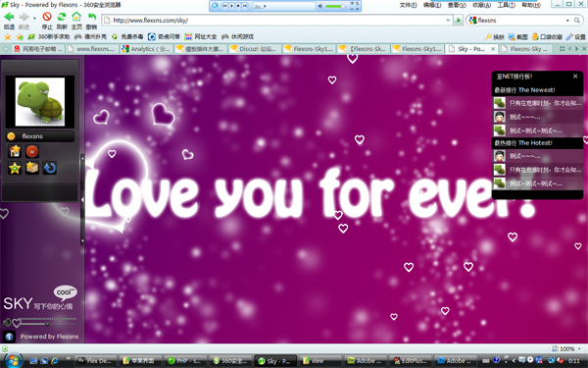Click the grey forward arrow button
Image resolution: width=588 pixels, height=368 pixels.
[x=24, y=17]
